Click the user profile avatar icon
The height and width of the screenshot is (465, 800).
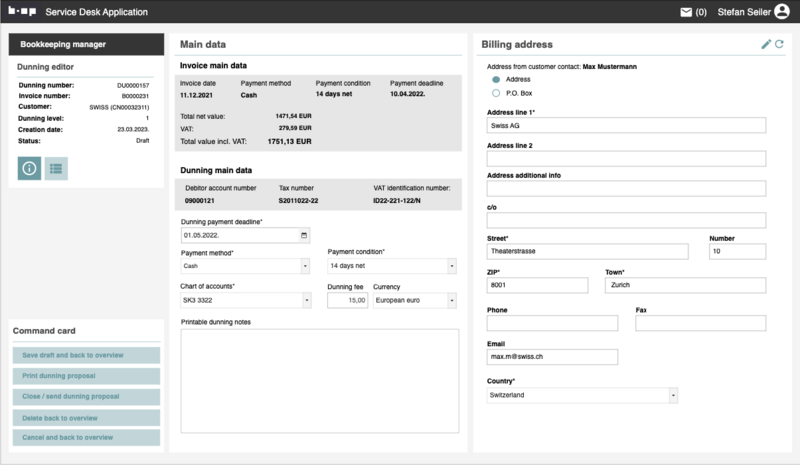[x=781, y=12]
